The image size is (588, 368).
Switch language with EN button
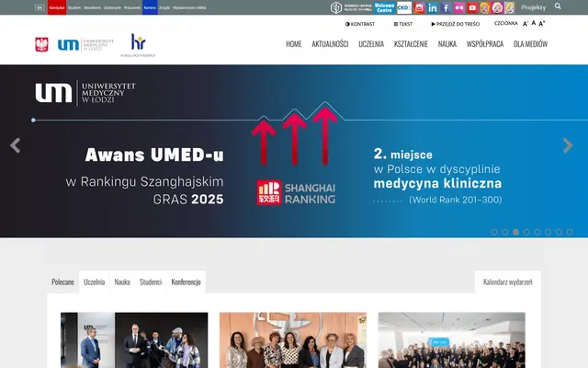pyautogui.click(x=40, y=7)
